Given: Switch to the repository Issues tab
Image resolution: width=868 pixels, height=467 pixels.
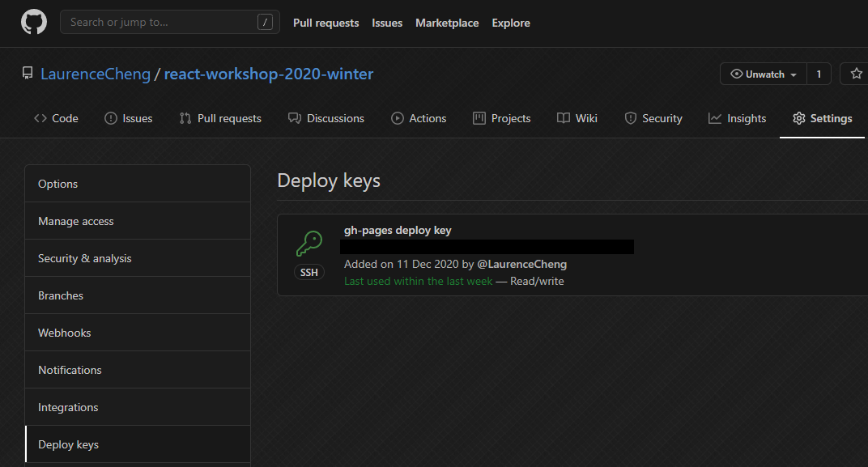Looking at the screenshot, I should tap(129, 118).
